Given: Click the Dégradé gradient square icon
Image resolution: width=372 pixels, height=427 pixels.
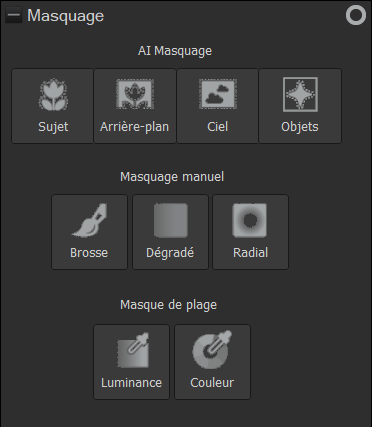Looking at the screenshot, I should [171, 221].
